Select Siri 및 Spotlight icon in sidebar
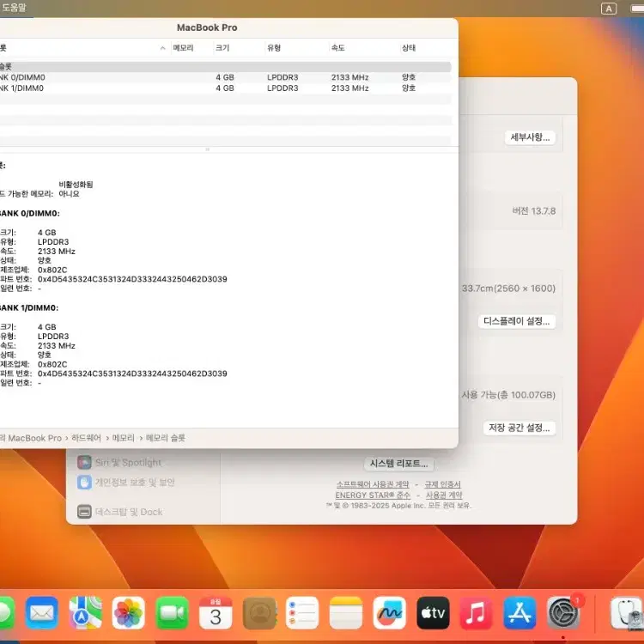This screenshot has height=644, width=644. [84, 463]
